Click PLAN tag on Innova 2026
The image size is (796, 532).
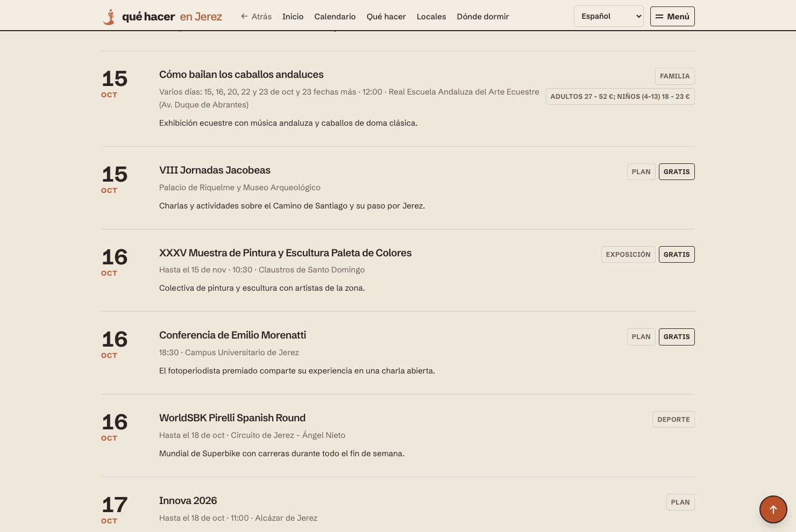tap(680, 502)
